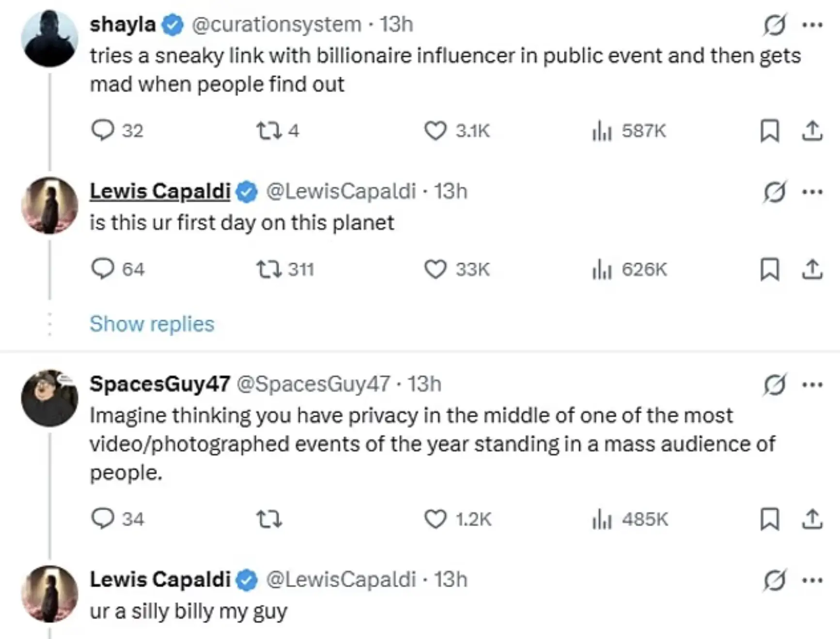Like Lewis Capaldi's 'first day on this planet' reply
840x639 pixels.
pyautogui.click(x=435, y=269)
